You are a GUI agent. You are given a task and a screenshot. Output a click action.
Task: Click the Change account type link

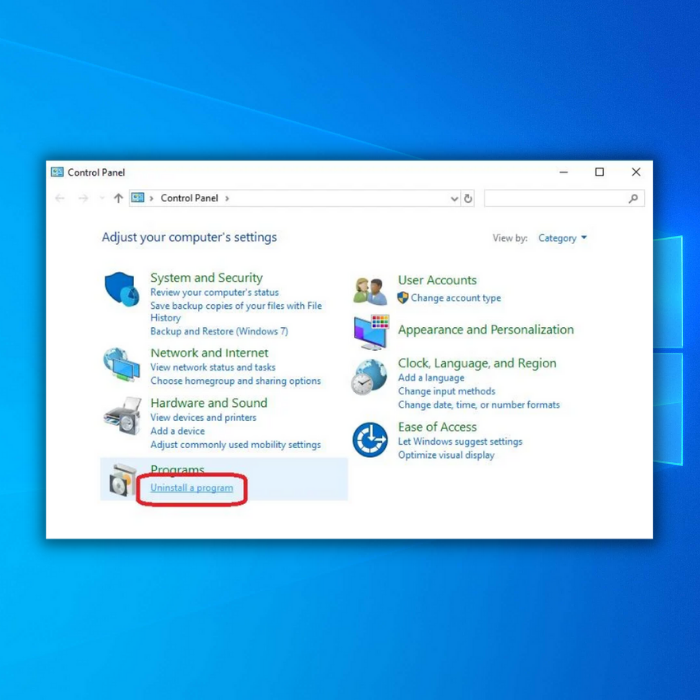[455, 298]
